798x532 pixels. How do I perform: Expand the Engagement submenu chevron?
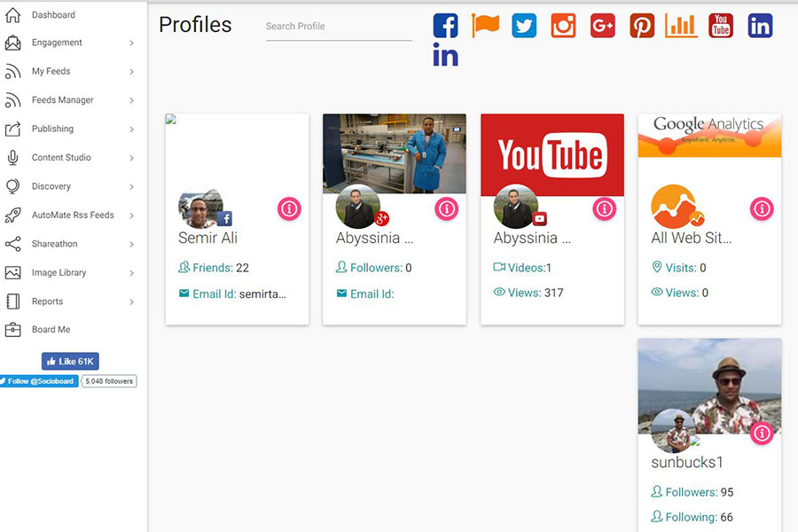(x=132, y=43)
